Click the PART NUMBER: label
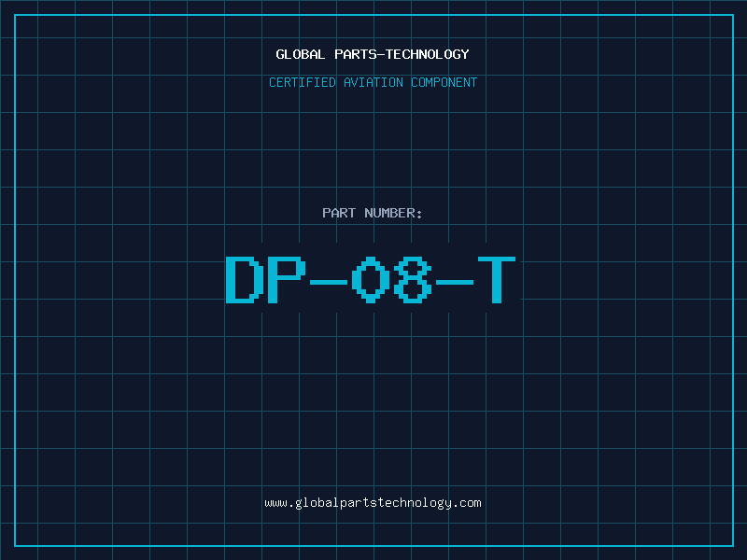Screen dimensions: 747x560 pos(373,213)
